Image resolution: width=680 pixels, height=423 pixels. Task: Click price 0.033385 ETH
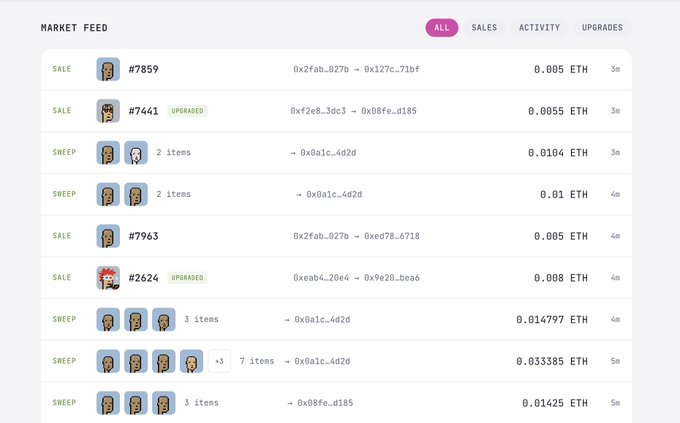[x=552, y=361]
